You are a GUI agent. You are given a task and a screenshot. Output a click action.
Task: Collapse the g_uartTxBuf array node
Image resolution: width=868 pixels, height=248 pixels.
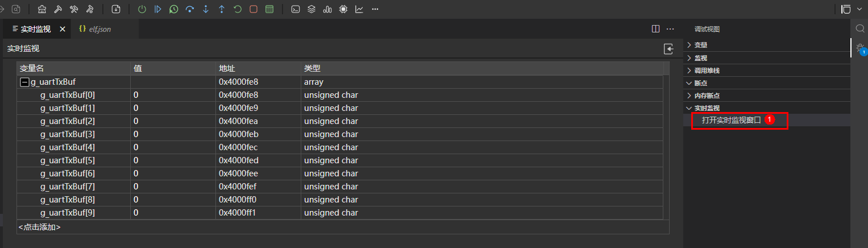coord(24,82)
